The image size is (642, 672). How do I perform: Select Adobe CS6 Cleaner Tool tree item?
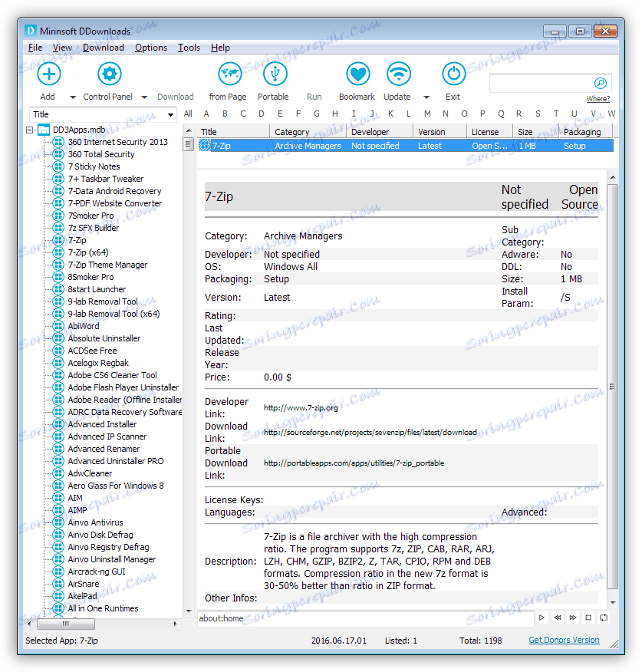click(x=112, y=375)
